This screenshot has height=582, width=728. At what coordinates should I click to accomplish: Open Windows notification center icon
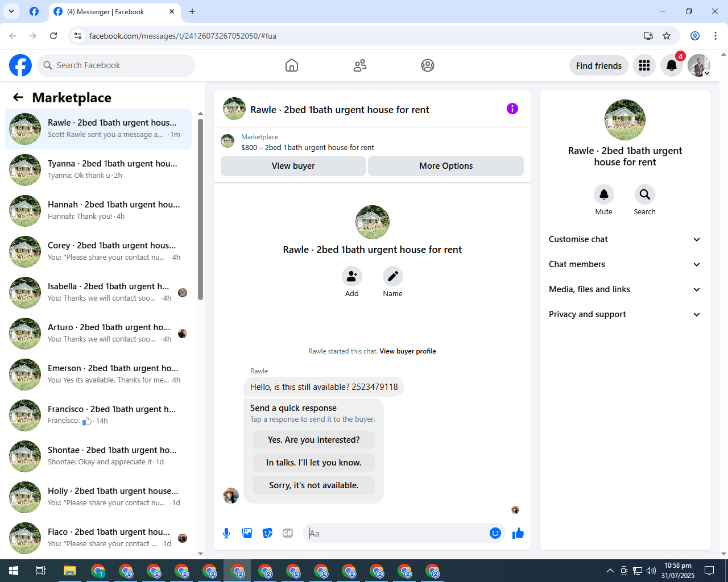(x=709, y=571)
